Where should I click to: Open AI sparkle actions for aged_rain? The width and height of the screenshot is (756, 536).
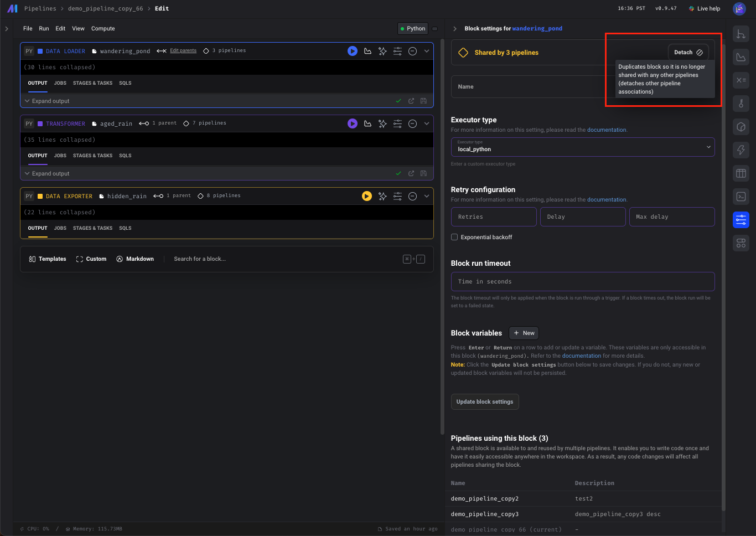(x=382, y=123)
